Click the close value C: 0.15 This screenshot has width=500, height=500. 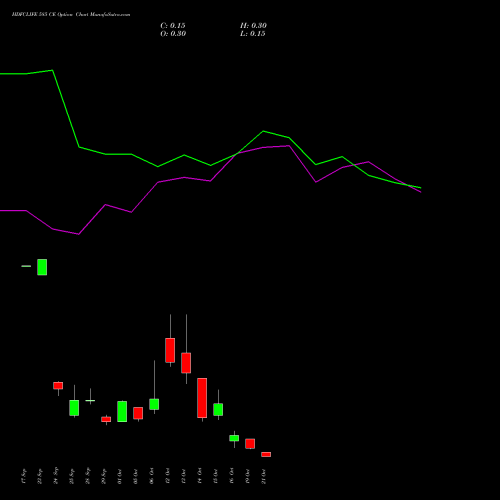(x=173, y=26)
